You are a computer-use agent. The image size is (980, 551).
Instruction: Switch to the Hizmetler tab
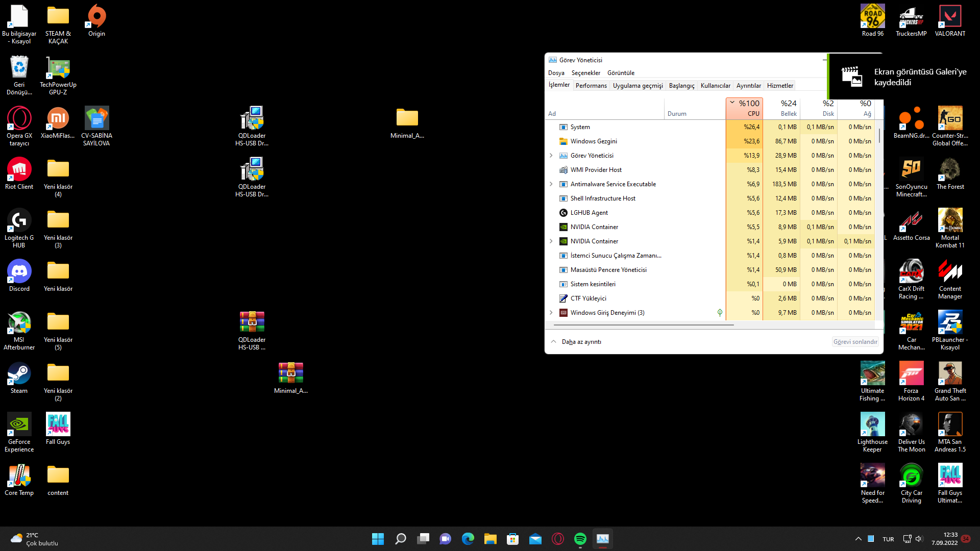(780, 86)
